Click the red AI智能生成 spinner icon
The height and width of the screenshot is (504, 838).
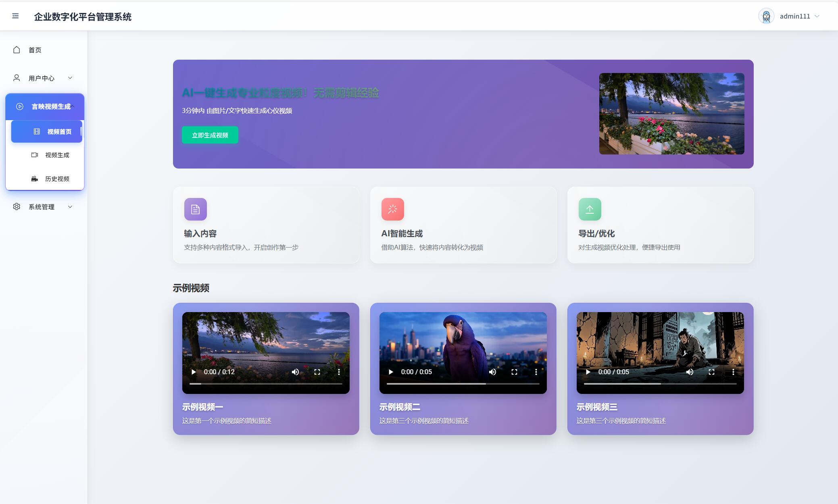(x=392, y=209)
